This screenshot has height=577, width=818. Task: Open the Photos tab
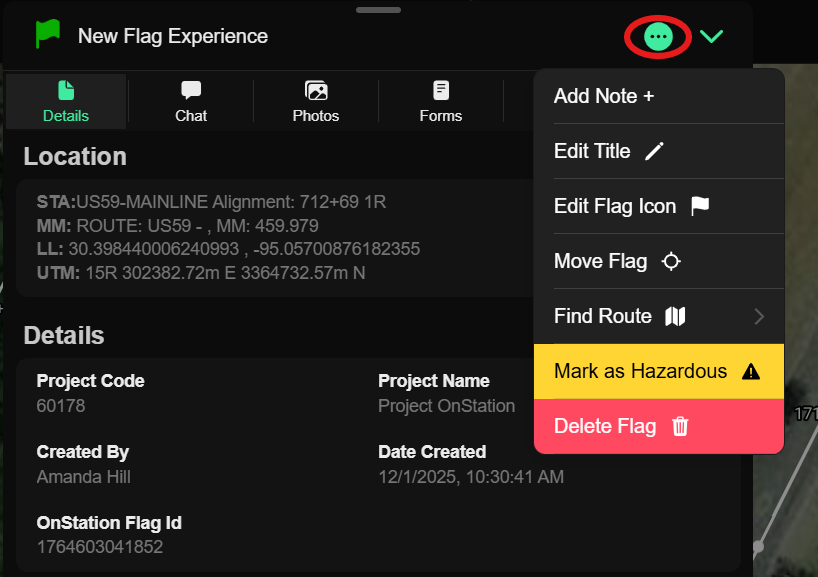316,102
